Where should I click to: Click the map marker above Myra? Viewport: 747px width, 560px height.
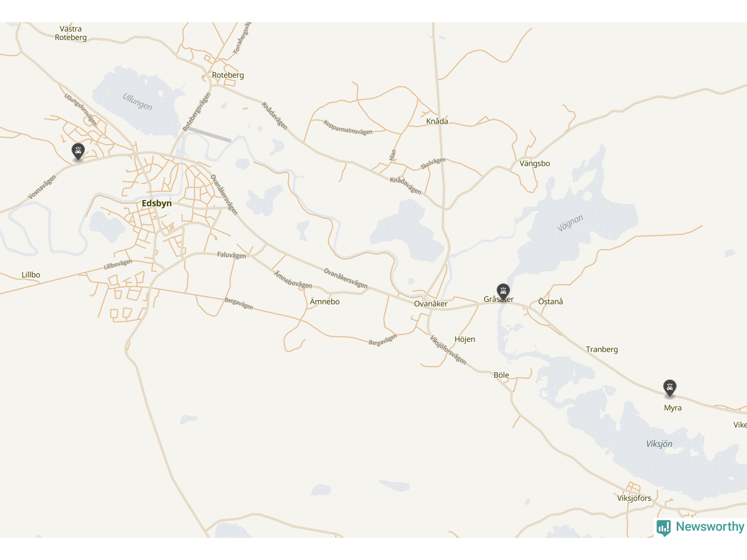[x=670, y=388]
